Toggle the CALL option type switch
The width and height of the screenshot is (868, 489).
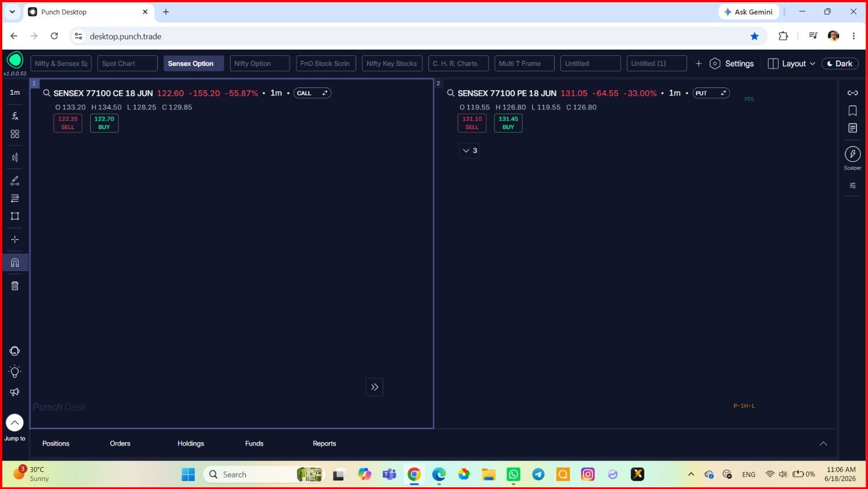pos(312,93)
